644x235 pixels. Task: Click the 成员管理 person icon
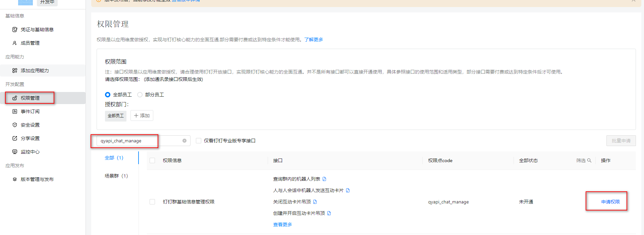(x=15, y=43)
